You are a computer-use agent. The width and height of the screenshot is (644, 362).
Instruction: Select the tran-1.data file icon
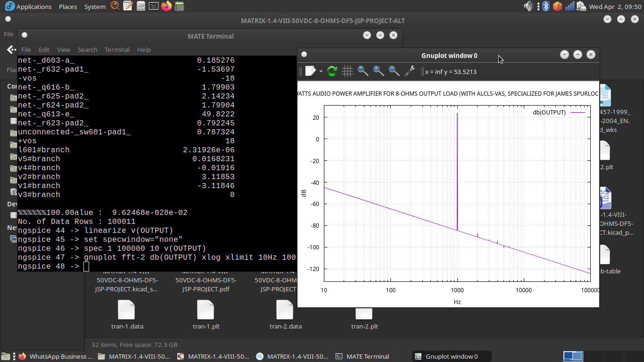126,310
